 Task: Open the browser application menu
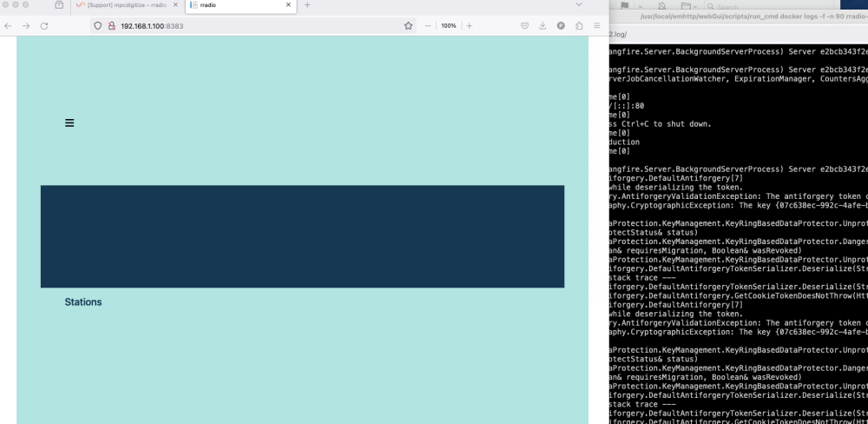[597, 25]
